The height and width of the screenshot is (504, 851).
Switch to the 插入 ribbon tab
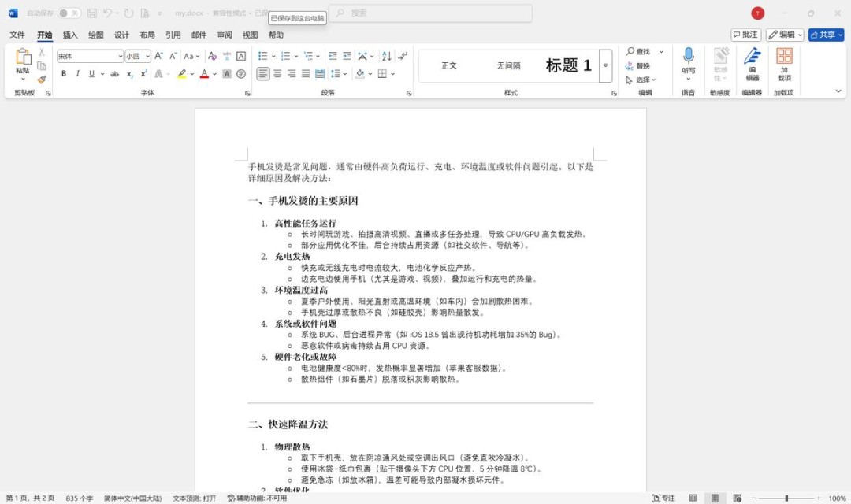69,35
